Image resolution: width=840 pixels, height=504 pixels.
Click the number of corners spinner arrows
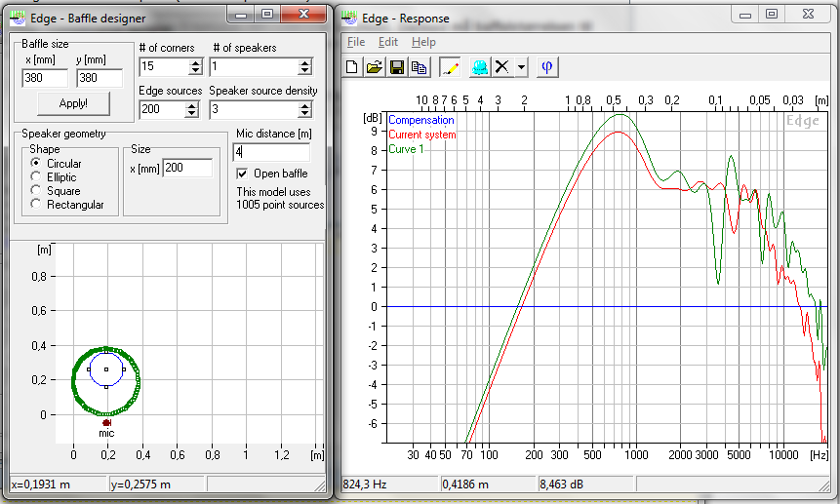[x=195, y=67]
